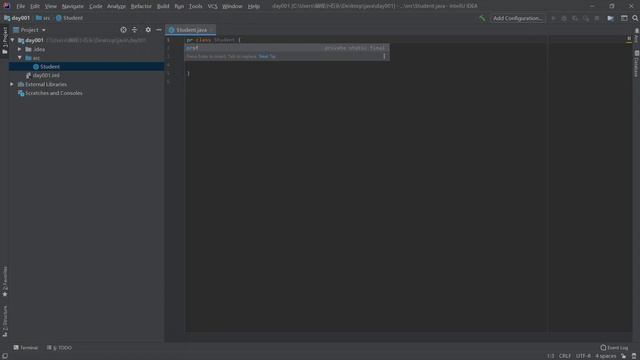
Task: Hide the Project panel with minus icon
Action: 159,30
